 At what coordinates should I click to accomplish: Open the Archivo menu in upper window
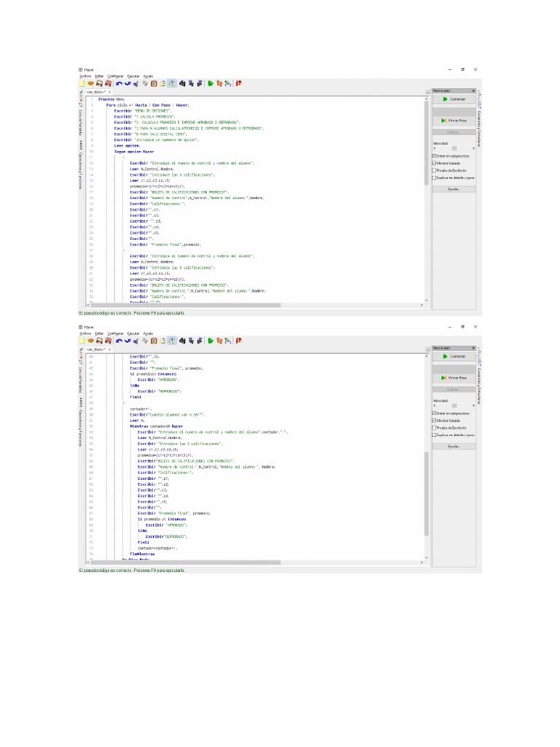[85, 76]
